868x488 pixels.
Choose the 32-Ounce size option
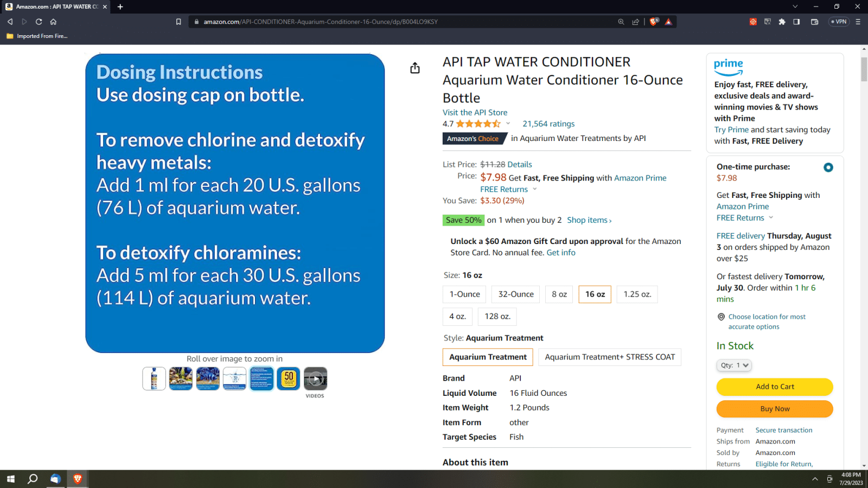[515, 294]
